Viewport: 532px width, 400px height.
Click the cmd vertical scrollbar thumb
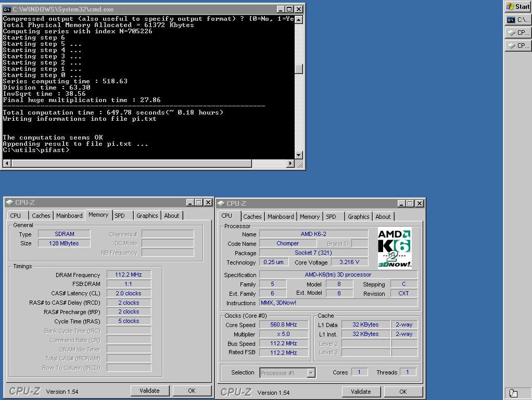coord(299,69)
